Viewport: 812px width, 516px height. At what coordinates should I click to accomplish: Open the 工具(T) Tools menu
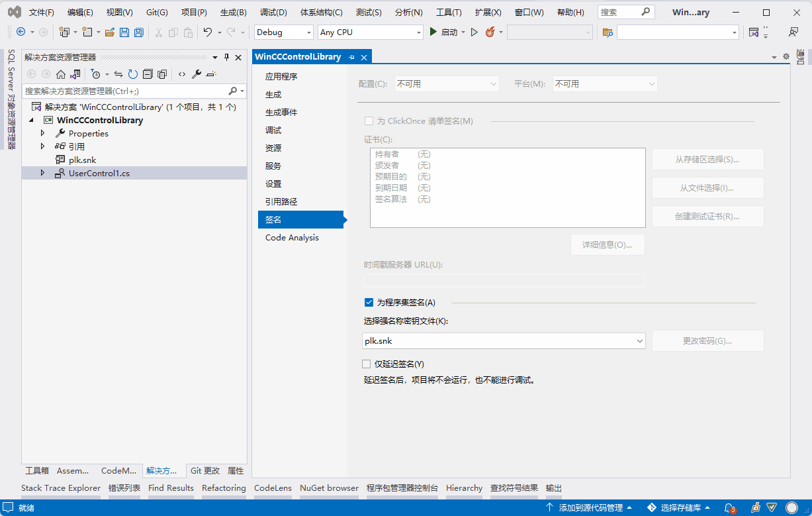coord(449,13)
